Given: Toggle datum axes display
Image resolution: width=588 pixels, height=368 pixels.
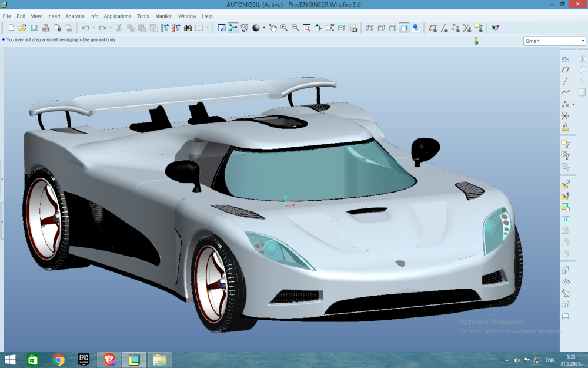Looking at the screenshot, I should pos(444,28).
